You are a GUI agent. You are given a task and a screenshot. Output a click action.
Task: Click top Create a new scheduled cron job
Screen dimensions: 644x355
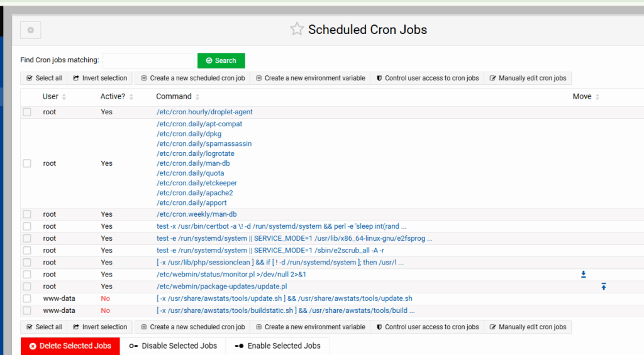[192, 79]
